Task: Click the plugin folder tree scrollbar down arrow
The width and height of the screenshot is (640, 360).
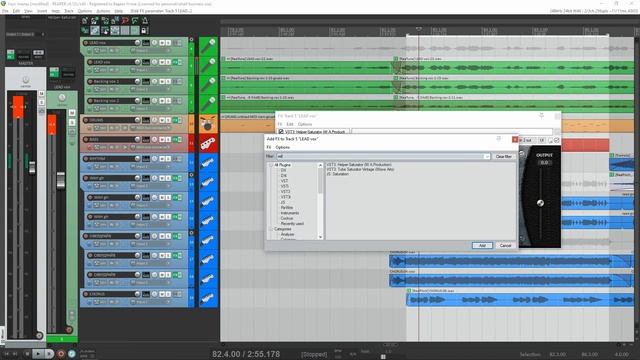Action: pyautogui.click(x=320, y=237)
